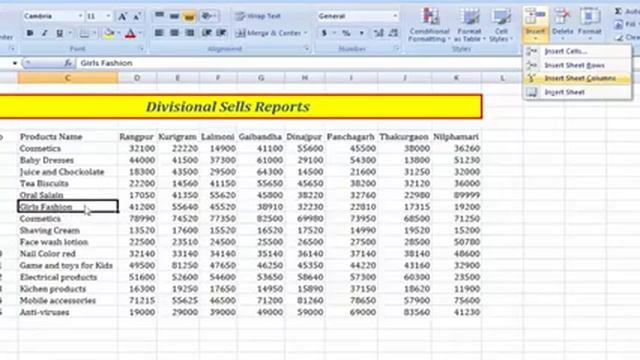Open the Fill Color dropdown arrow

point(118,33)
